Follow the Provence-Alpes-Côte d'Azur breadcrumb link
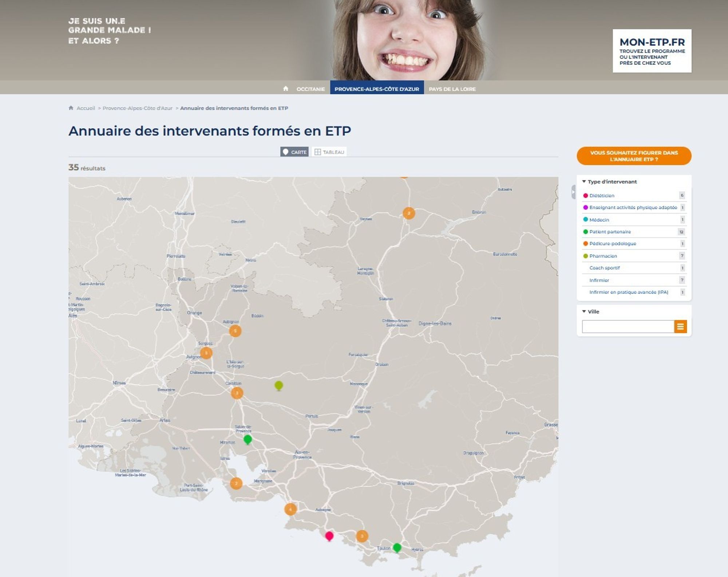Screen dimensions: 728x577 click(x=138, y=108)
